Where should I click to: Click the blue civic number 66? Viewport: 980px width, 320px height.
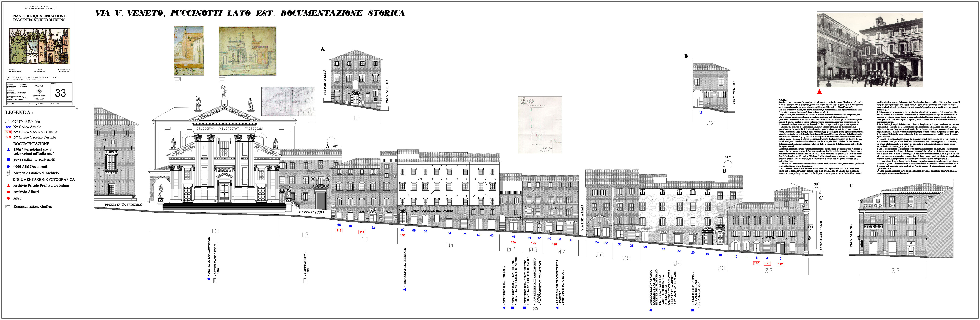(339, 225)
